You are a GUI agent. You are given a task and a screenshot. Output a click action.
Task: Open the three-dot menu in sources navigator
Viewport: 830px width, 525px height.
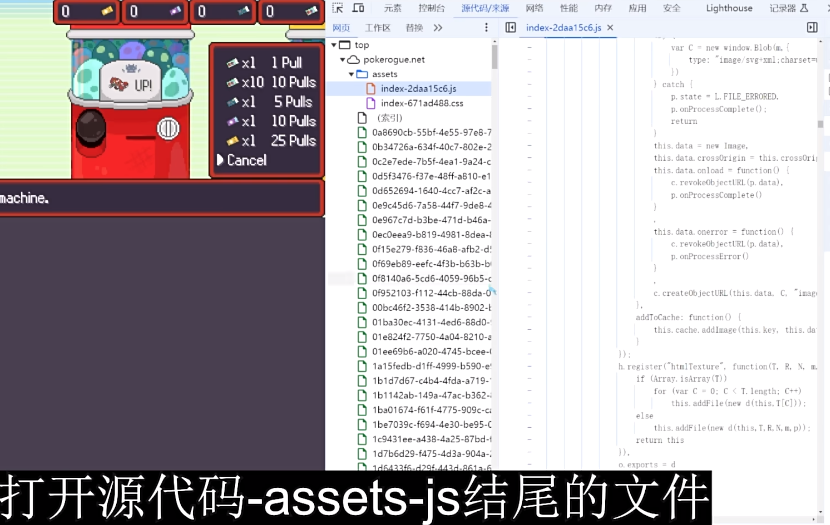click(486, 28)
